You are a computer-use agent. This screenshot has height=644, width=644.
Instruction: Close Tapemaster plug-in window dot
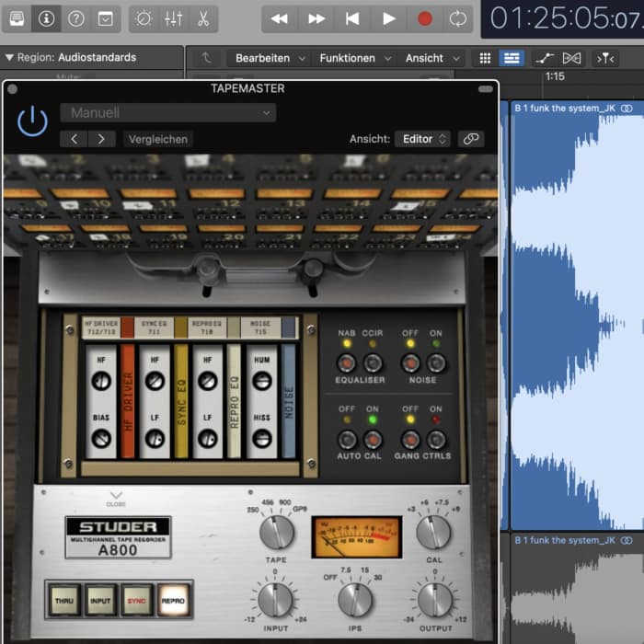(12, 88)
